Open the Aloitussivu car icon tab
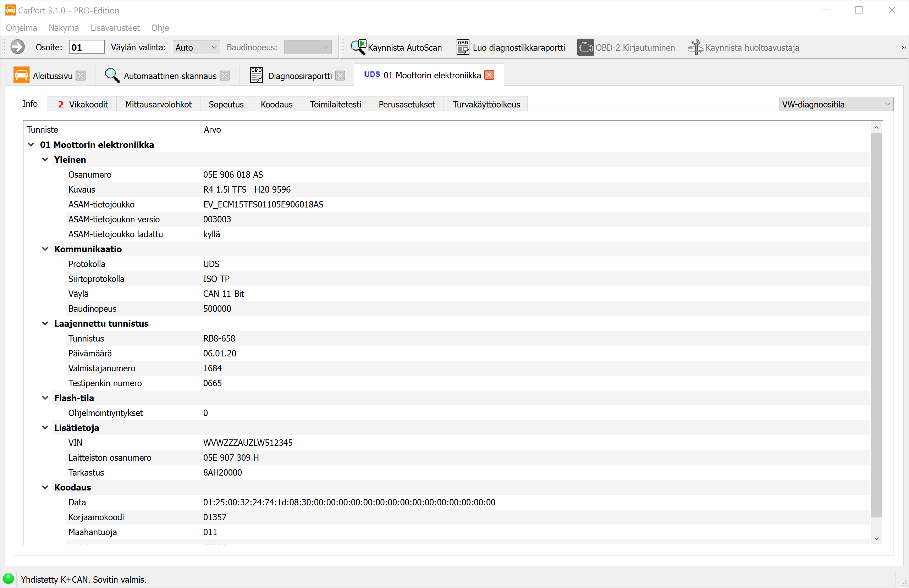Viewport: 909px width, 588px height. pyautogui.click(x=21, y=76)
